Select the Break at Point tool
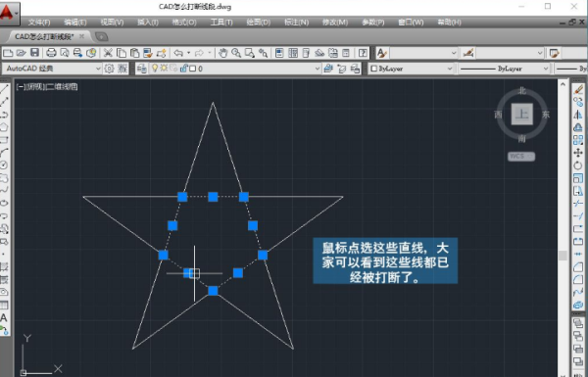Image resolution: width=588 pixels, height=377 pixels. [x=578, y=228]
